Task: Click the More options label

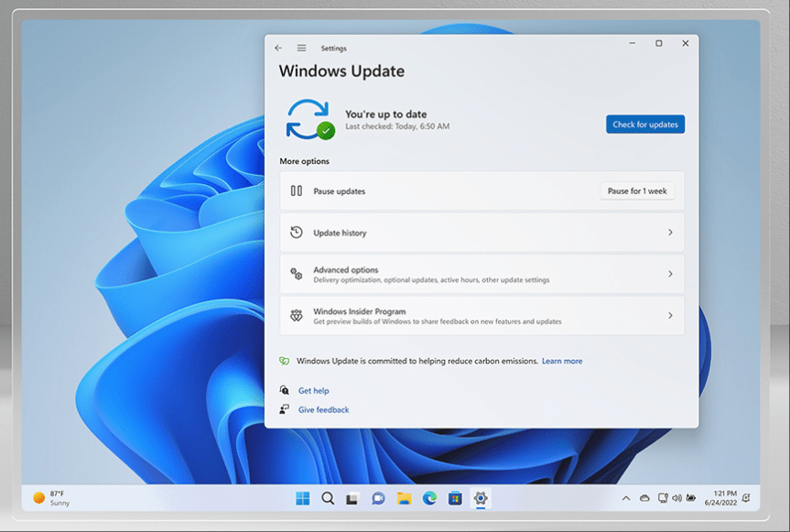Action: 304,161
